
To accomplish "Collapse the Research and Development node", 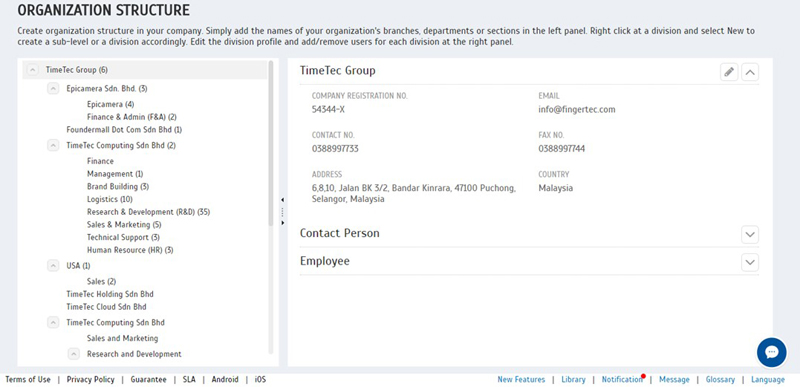I will pos(73,354).
